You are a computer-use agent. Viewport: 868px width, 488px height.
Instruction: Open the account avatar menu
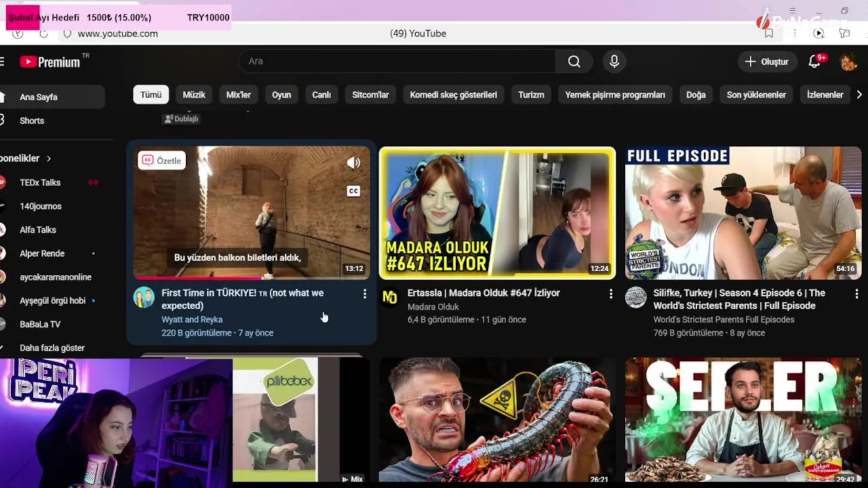coord(848,62)
